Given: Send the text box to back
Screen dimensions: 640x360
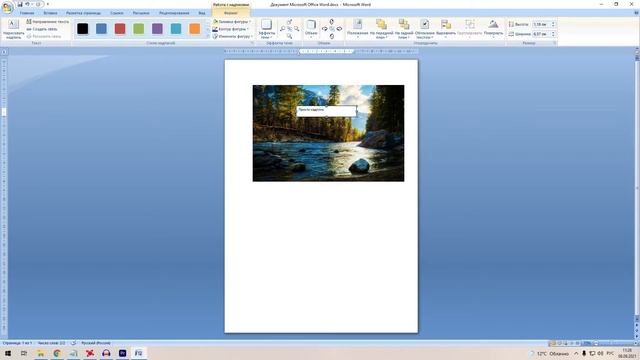Looking at the screenshot, I should tap(404, 29).
